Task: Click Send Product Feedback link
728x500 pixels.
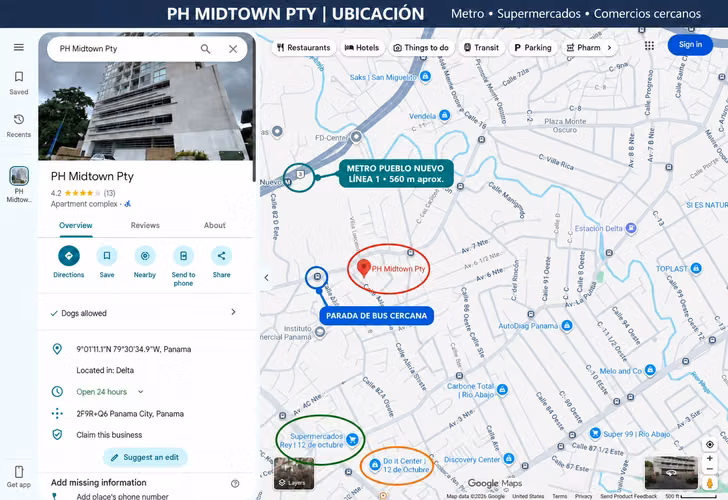Action: (x=628, y=496)
